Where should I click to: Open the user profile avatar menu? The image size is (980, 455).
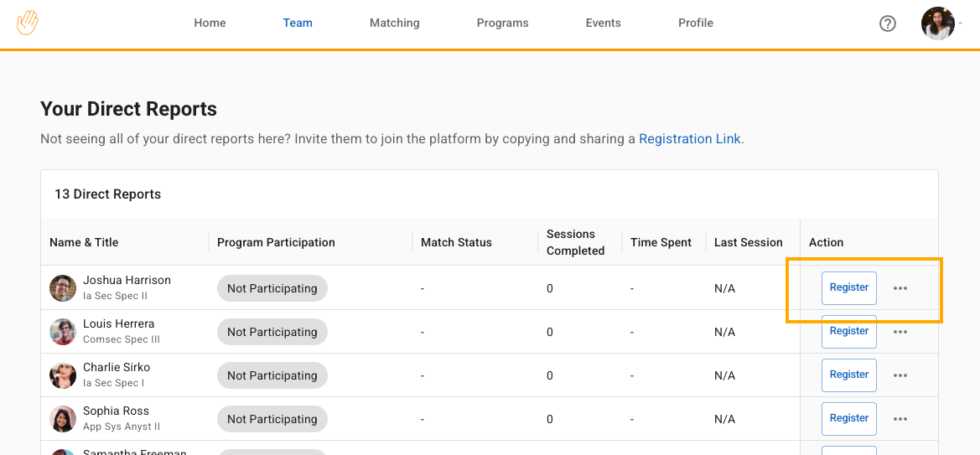(938, 23)
